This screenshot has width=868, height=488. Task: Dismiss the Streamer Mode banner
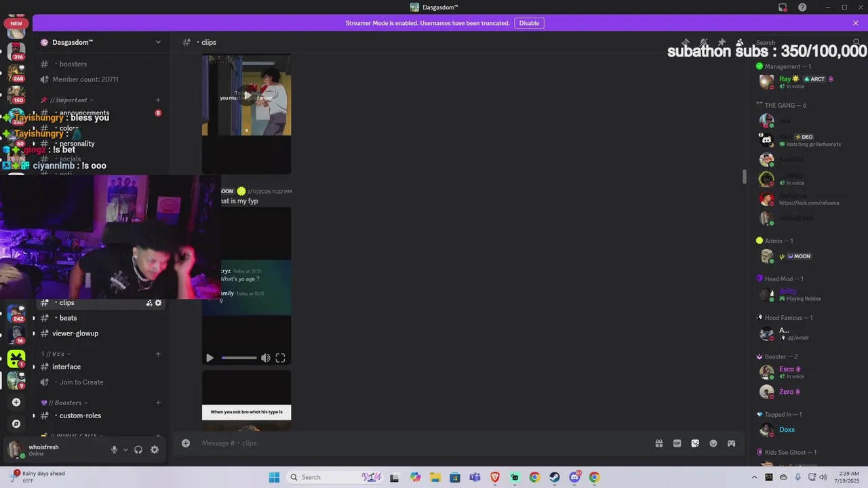(x=856, y=23)
